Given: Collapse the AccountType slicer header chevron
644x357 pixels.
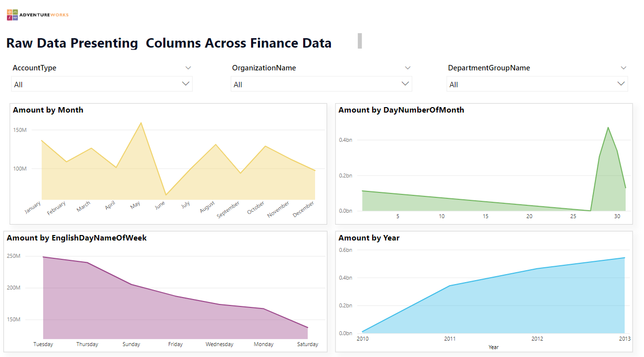Looking at the screenshot, I should (x=188, y=67).
